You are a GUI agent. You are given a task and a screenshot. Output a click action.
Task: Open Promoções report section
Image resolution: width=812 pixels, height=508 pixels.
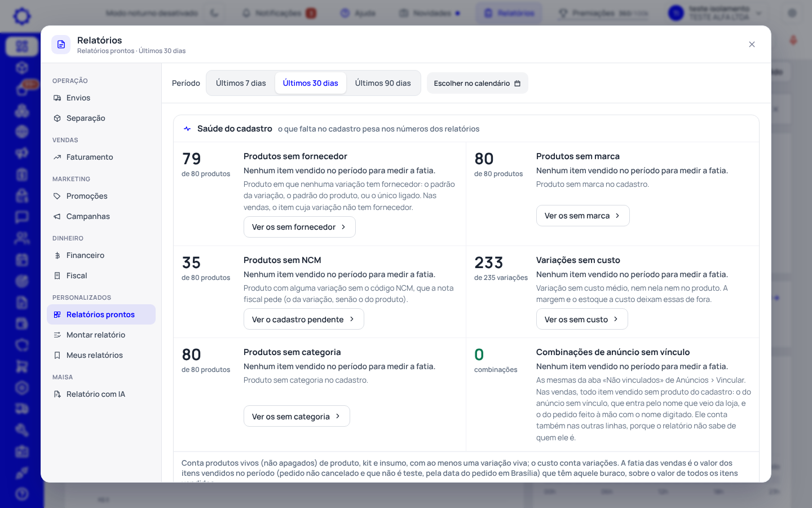click(x=101, y=196)
